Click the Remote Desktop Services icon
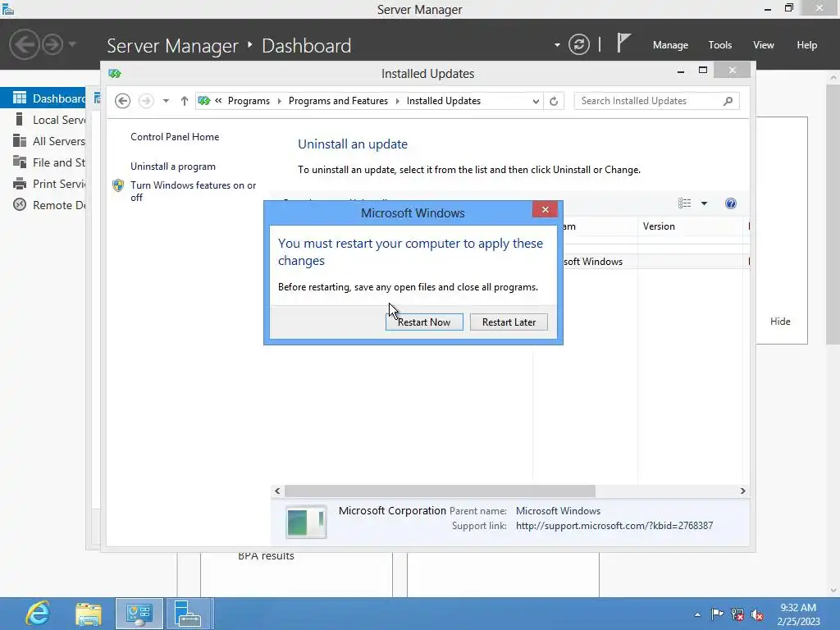This screenshot has height=630, width=840. point(20,204)
